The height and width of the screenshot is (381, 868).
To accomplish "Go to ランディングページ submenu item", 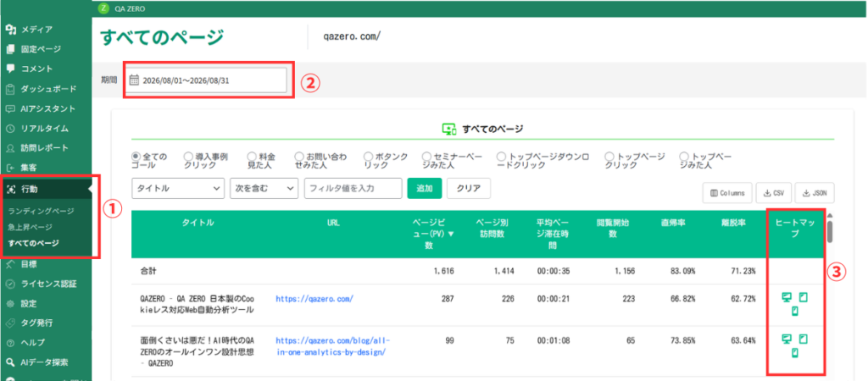I will [x=41, y=211].
